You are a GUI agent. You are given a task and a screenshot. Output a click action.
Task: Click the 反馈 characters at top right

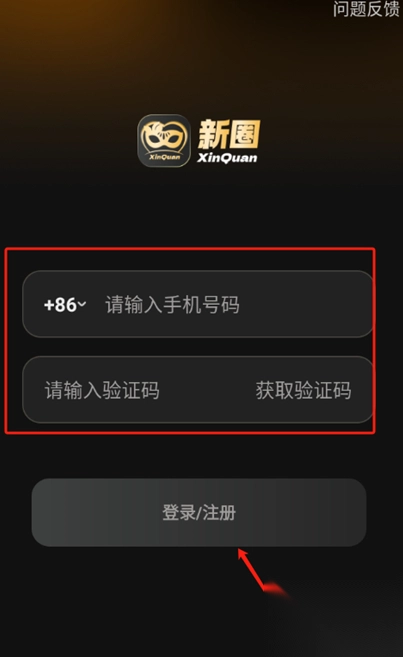pos(383,9)
